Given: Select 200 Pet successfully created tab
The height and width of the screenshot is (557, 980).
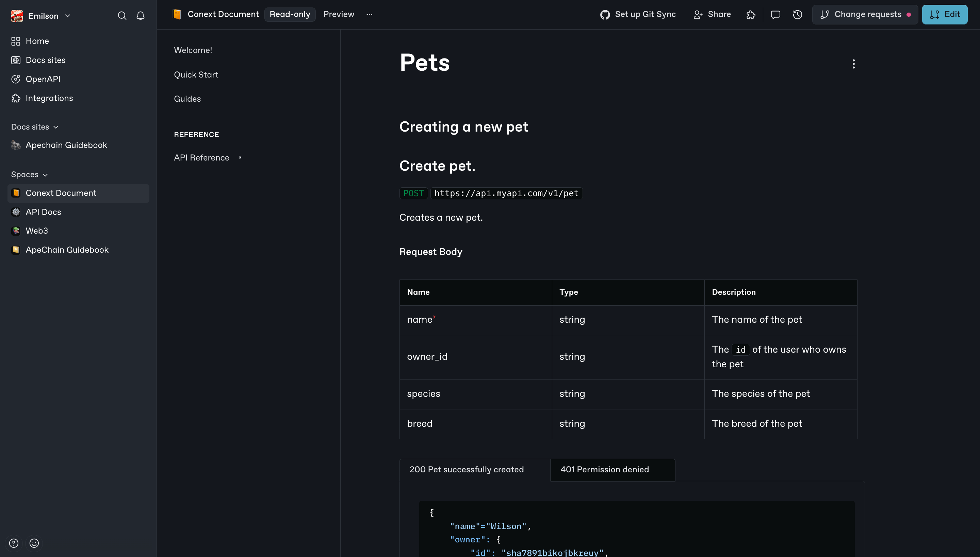Looking at the screenshot, I should click(x=466, y=469).
